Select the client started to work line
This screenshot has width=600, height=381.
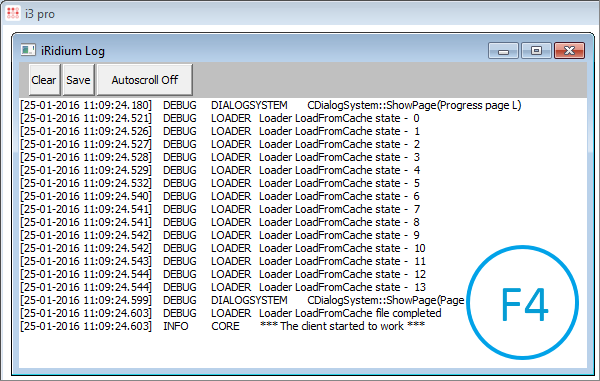(x=222, y=326)
